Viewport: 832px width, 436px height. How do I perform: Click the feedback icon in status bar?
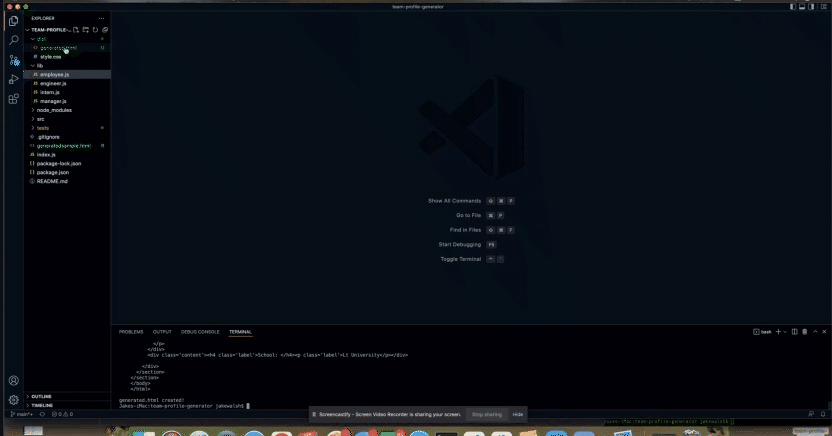click(x=811, y=414)
